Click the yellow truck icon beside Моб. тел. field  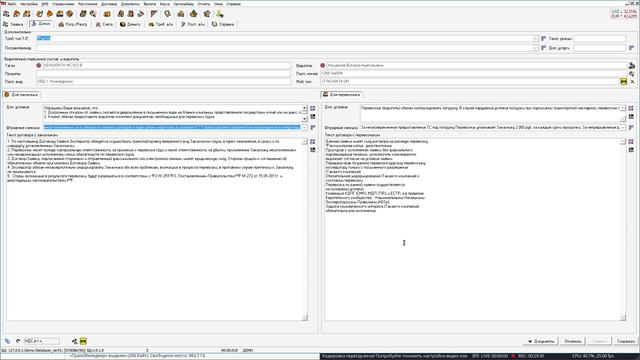click(x=624, y=82)
